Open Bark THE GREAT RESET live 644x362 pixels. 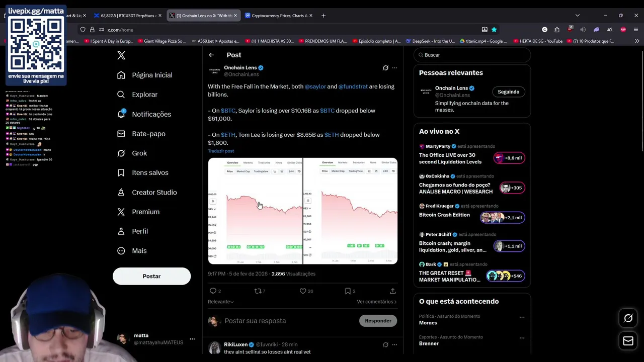[472, 273]
